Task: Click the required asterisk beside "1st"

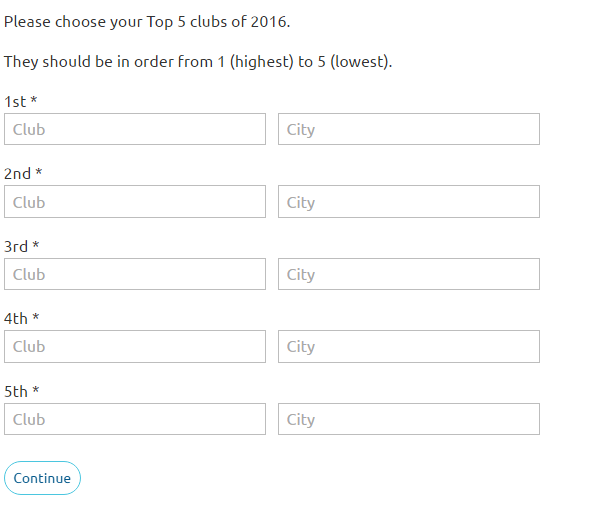Action: coord(34,101)
